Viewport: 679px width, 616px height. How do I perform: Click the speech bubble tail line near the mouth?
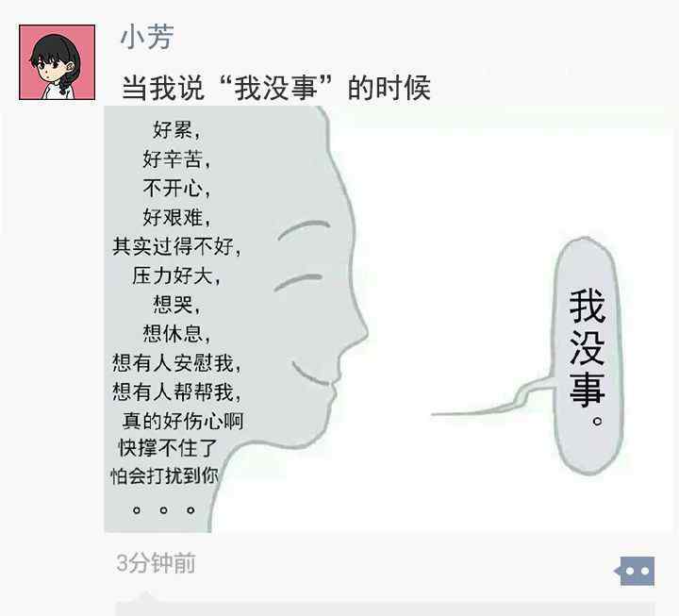[x=492, y=399]
